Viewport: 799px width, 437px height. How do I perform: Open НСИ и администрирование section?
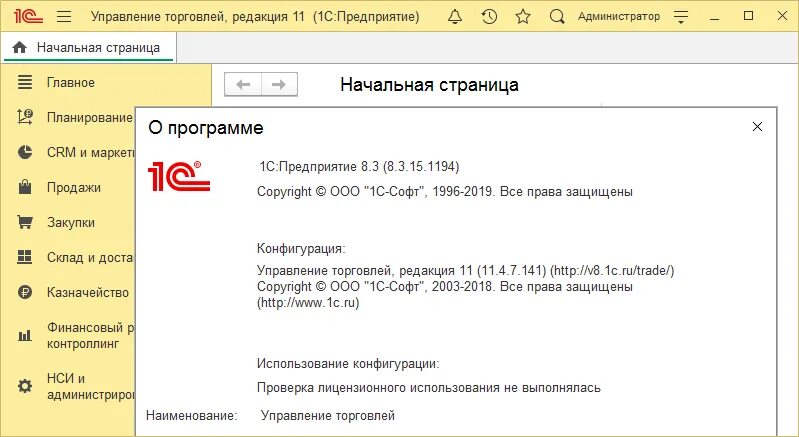91,387
